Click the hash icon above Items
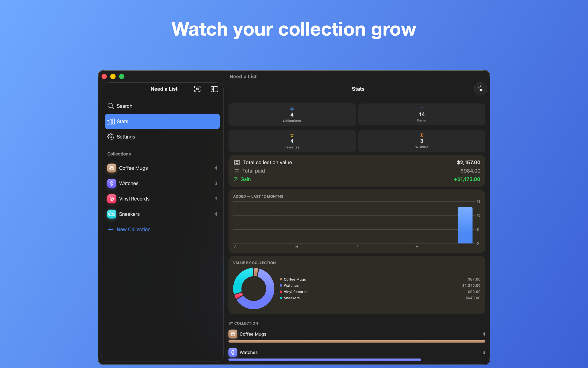The width and height of the screenshot is (588, 368). click(422, 108)
